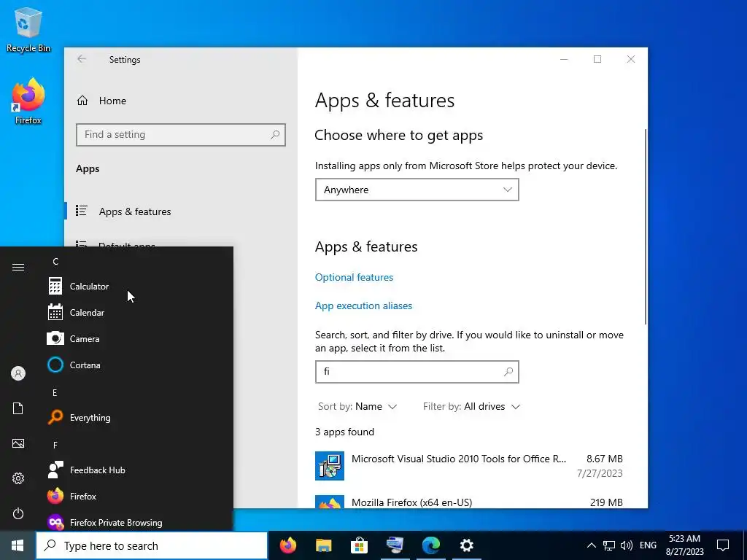
Task: Select the Mozilla Firefox (x64 en-US) entry
Action: click(469, 502)
